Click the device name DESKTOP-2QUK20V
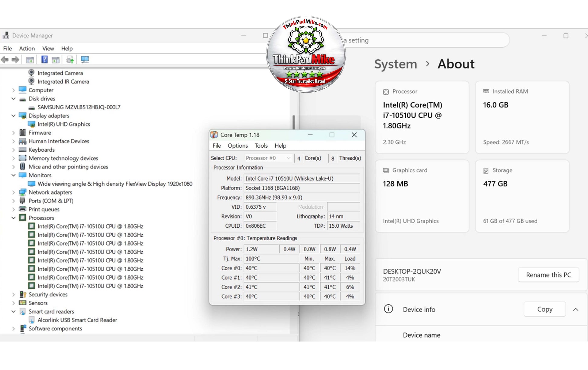 tap(412, 271)
